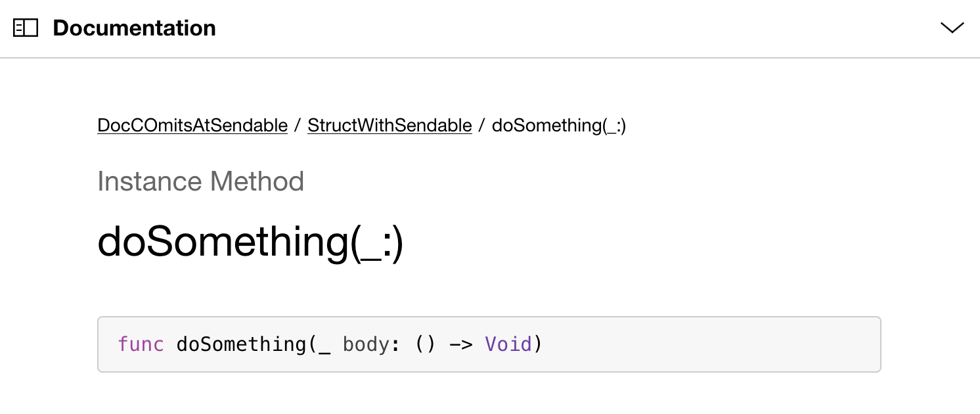Go to the StructWithSendable breadcrumb link
This screenshot has width=980, height=414.
(x=390, y=125)
